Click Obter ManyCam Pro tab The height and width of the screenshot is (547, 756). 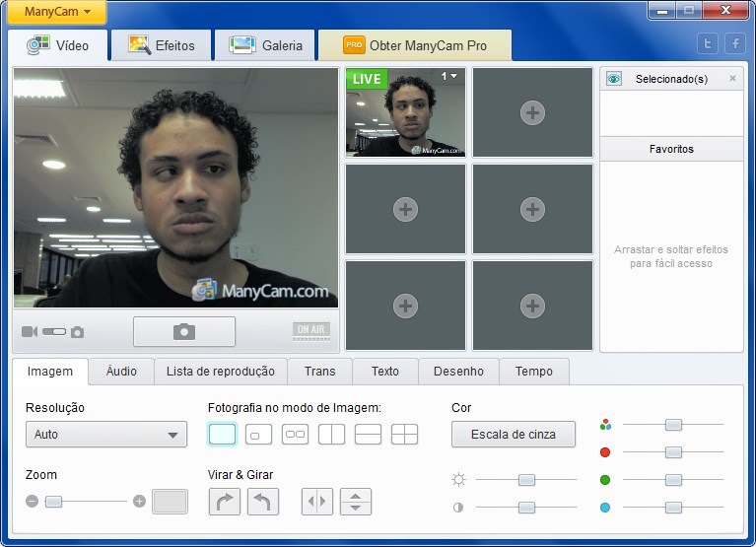point(415,45)
